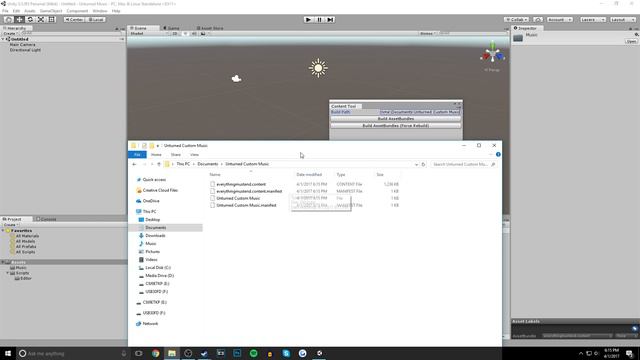Click the Pause button in Unity
640x360 pixels.
click(320, 20)
